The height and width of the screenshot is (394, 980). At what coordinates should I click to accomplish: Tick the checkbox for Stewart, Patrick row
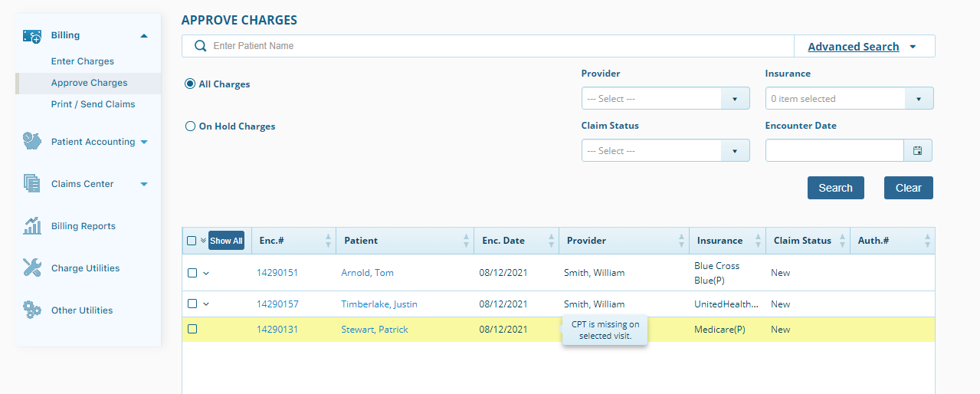[x=192, y=330]
